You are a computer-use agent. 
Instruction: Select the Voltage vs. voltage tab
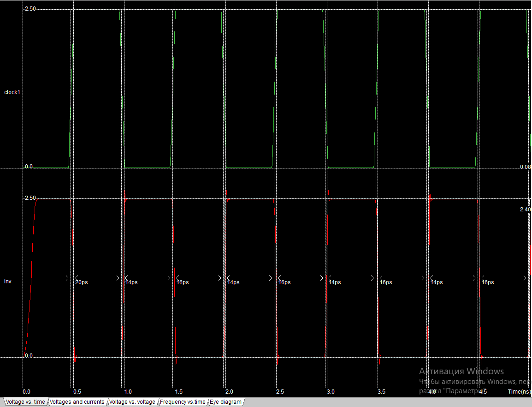[132, 402]
